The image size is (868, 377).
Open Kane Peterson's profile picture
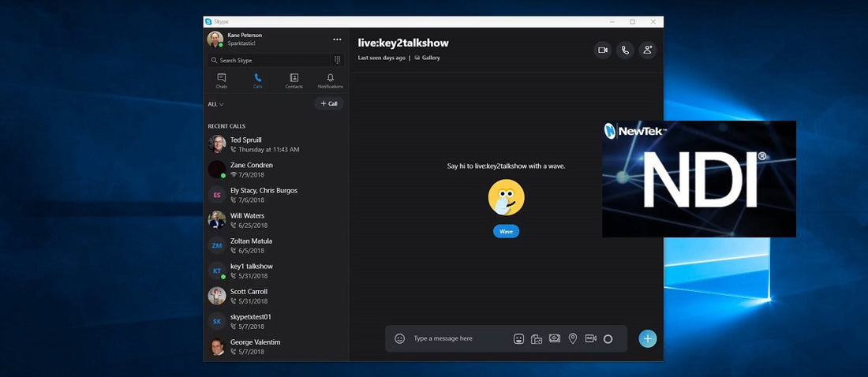(x=215, y=39)
